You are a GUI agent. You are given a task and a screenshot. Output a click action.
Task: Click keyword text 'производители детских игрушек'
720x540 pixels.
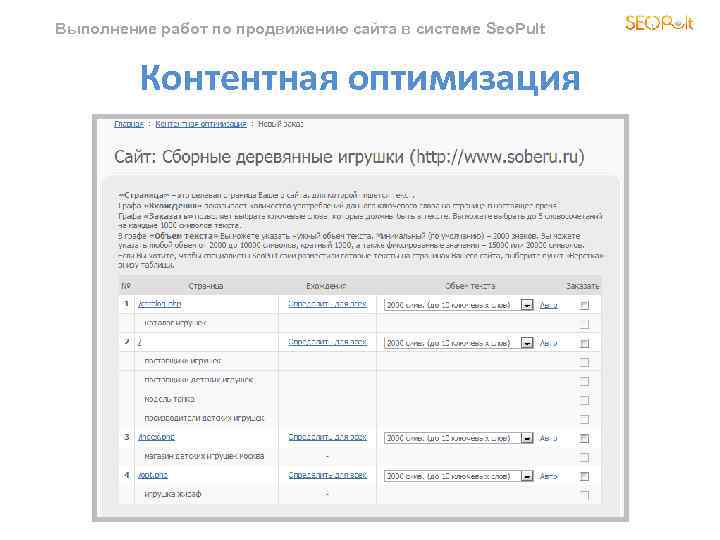204,418
